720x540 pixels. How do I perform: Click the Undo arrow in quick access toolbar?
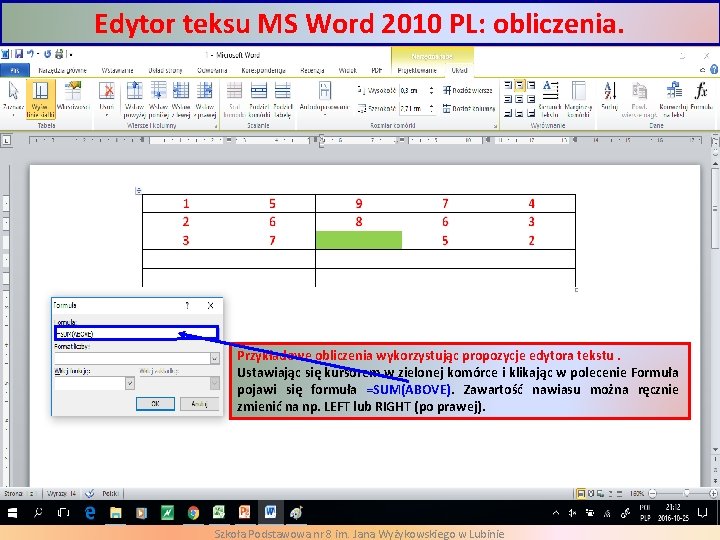pyautogui.click(x=30, y=54)
